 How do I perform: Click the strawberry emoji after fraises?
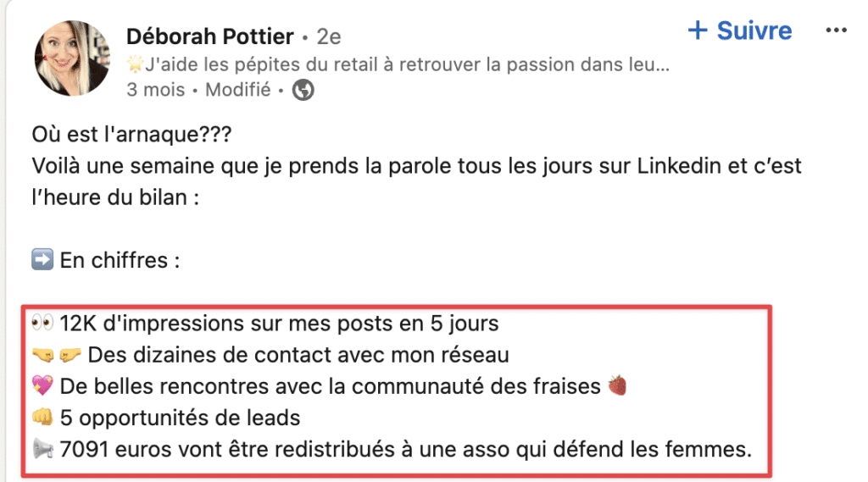click(x=617, y=385)
